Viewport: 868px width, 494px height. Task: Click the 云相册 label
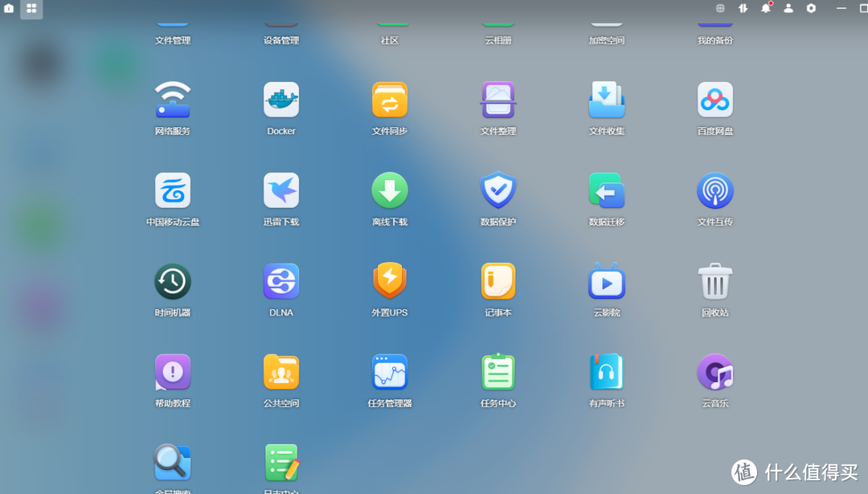pyautogui.click(x=498, y=40)
